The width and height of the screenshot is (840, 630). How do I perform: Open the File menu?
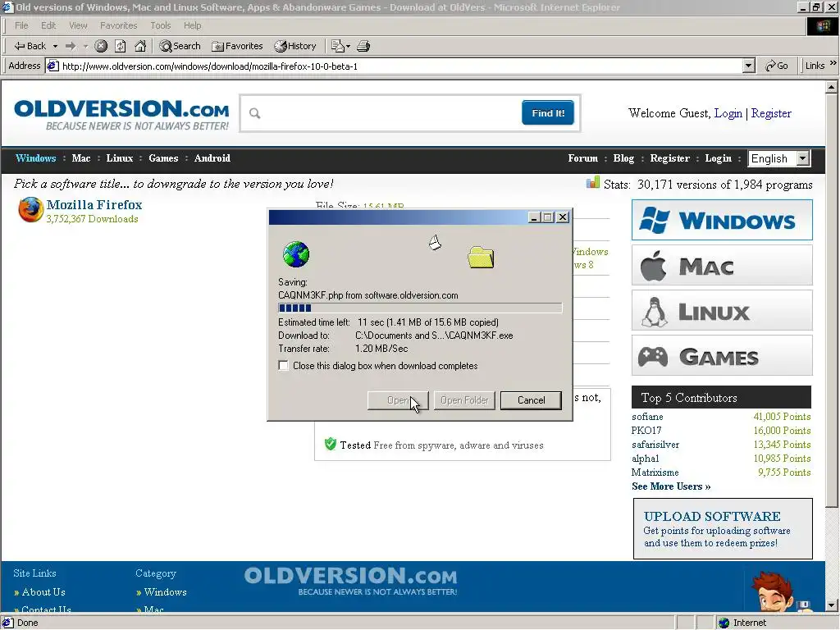point(21,25)
